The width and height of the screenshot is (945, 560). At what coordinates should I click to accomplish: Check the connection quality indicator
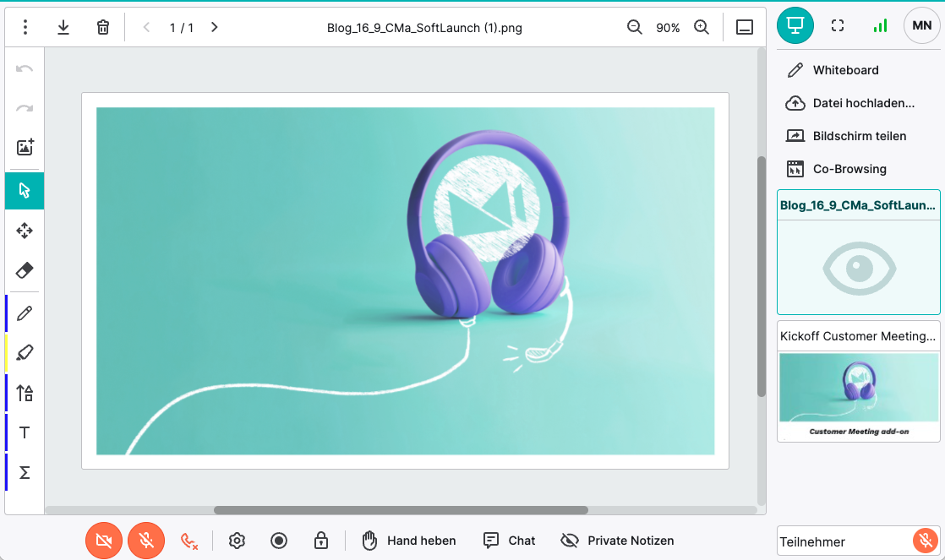(x=880, y=25)
